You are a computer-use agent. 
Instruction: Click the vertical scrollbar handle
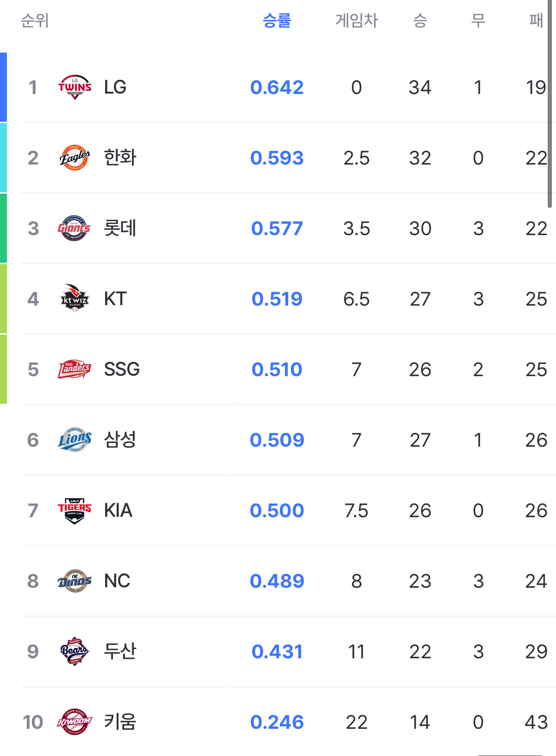550,104
